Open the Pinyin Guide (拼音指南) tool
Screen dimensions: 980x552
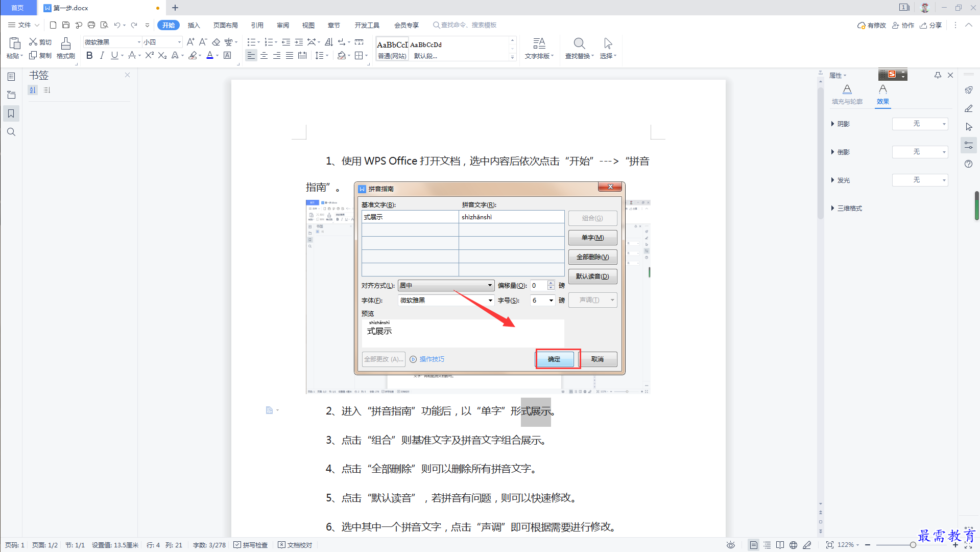(228, 42)
